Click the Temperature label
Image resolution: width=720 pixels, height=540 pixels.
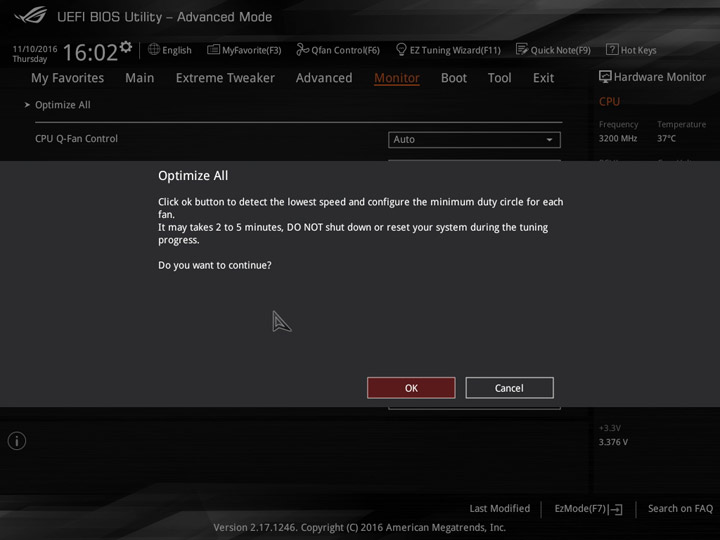(681, 124)
